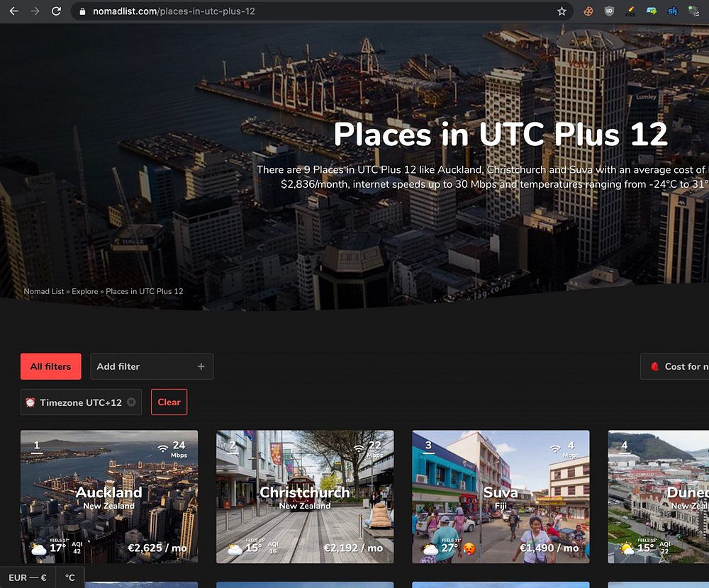Click the wifi icon on Suva card
This screenshot has width=709, height=588.
click(x=555, y=448)
